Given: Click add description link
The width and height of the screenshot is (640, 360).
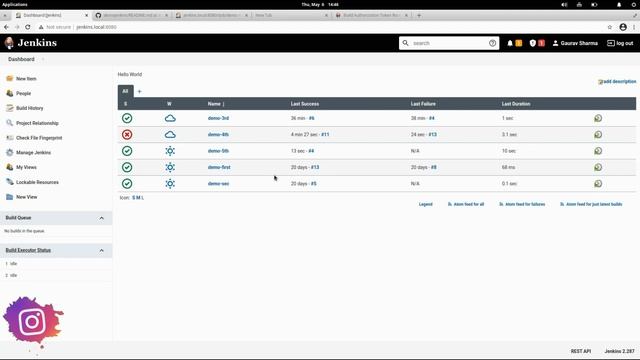Looking at the screenshot, I should [617, 82].
